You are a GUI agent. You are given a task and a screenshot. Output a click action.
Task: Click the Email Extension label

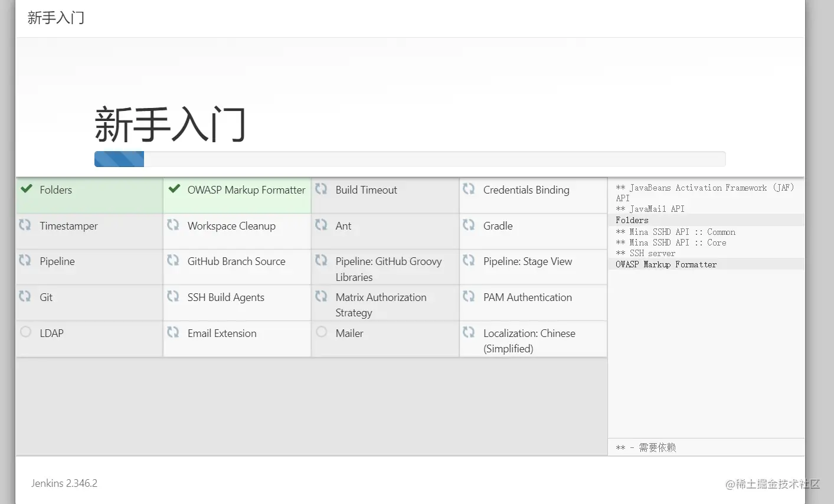222,333
